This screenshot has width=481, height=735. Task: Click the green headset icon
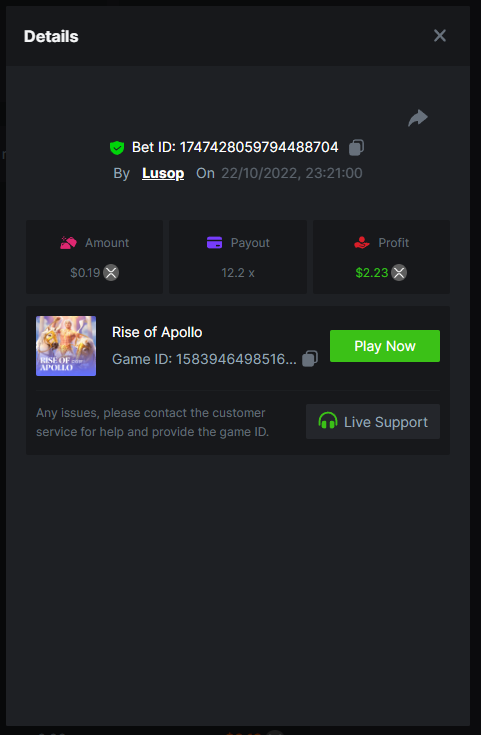tap(328, 421)
